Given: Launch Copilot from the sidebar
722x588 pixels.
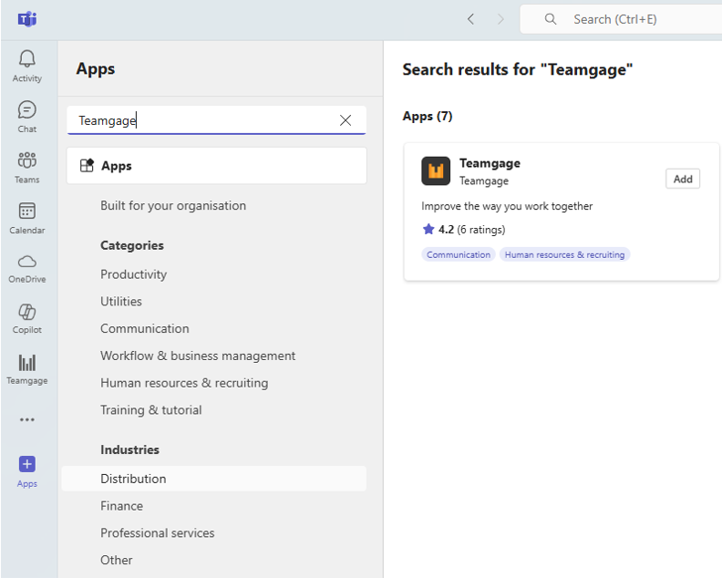Looking at the screenshot, I should (x=27, y=313).
